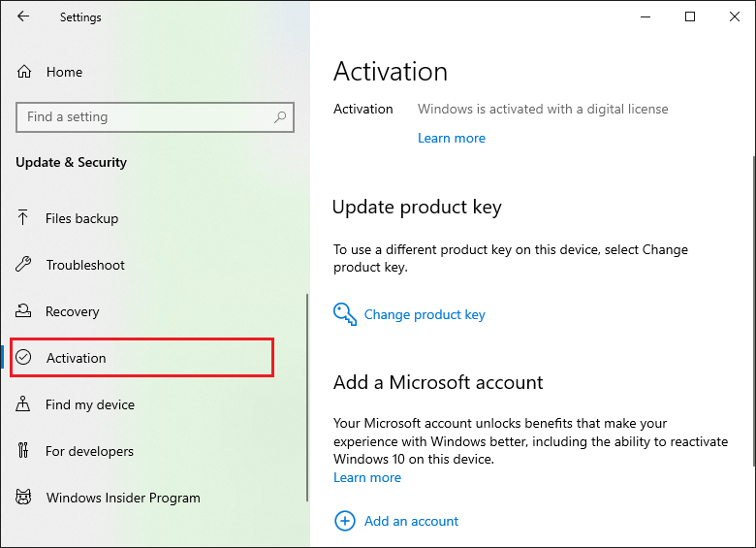Click the plus circle icon

click(x=345, y=521)
